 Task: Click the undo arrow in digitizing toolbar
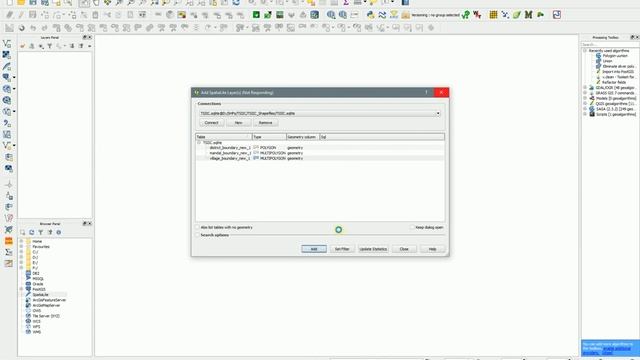[33, 28]
